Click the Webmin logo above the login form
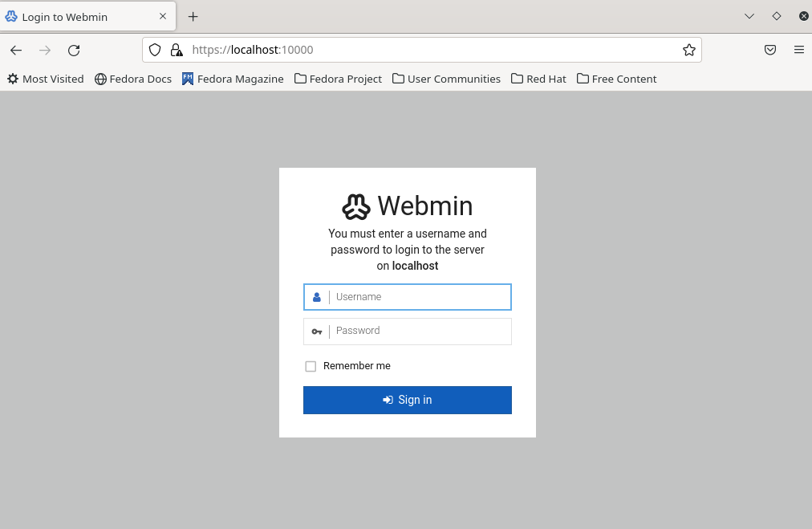The image size is (812, 529). coord(355,206)
